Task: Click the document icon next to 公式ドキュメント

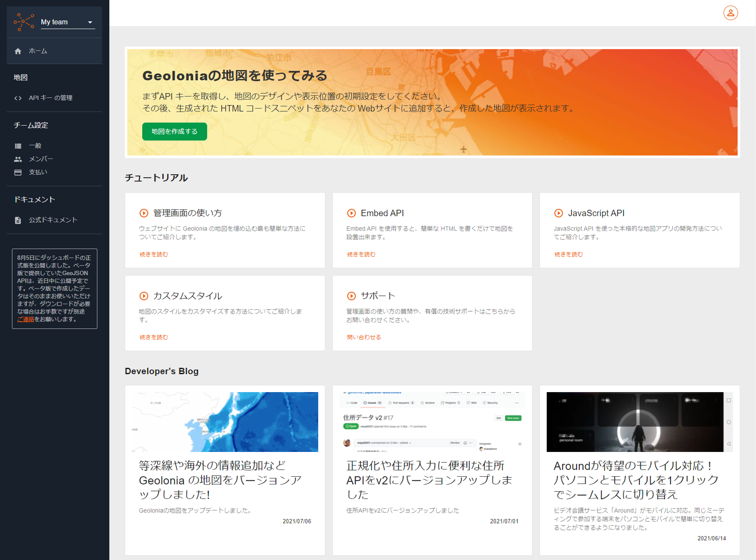Action: (18, 220)
